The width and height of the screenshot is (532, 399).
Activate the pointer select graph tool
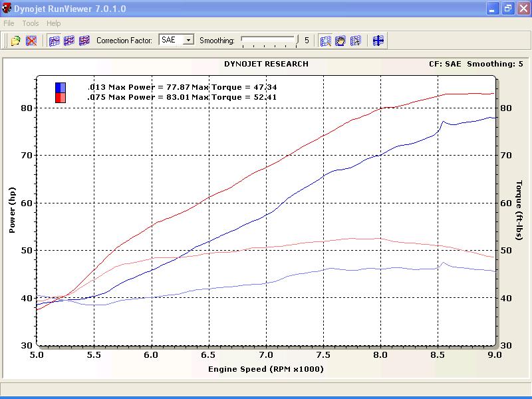355,41
